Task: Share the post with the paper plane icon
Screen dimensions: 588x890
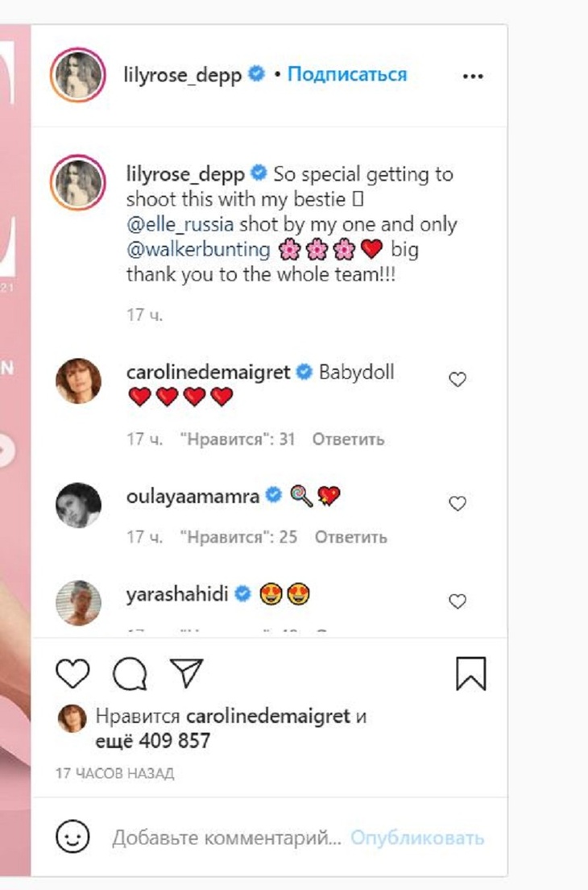Action: (x=186, y=673)
